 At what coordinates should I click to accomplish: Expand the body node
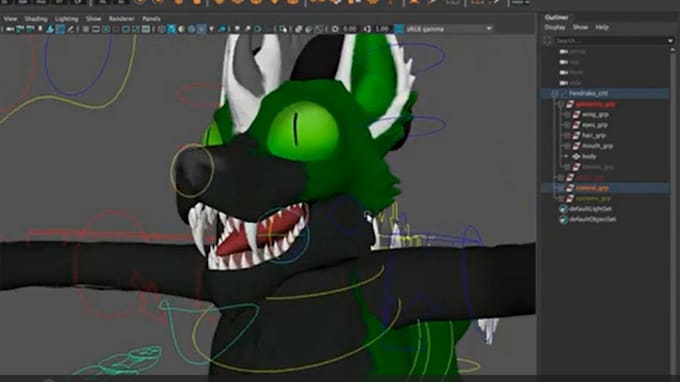pyautogui.click(x=567, y=156)
